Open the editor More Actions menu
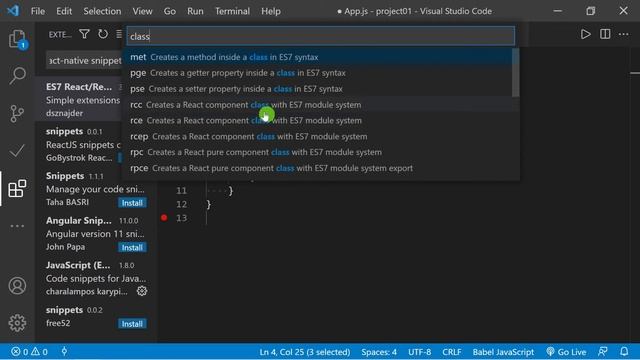The width and height of the screenshot is (640, 360). (623, 34)
